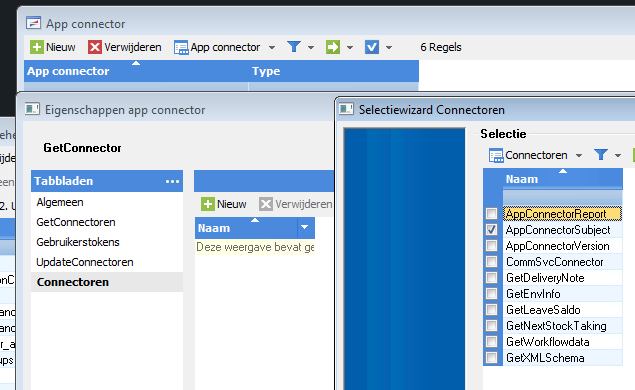The height and width of the screenshot is (390, 635).
Task: Click the filter funnel icon in Selectie panel
Action: coord(601,155)
